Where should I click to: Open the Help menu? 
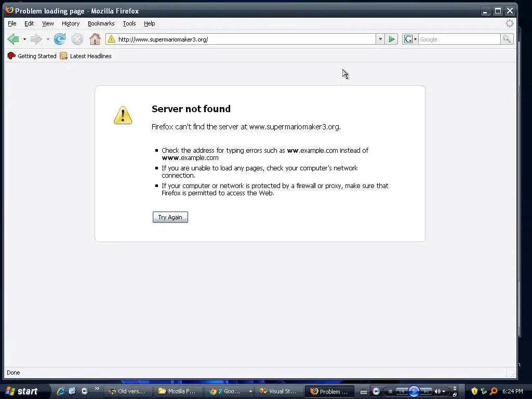coord(149,23)
